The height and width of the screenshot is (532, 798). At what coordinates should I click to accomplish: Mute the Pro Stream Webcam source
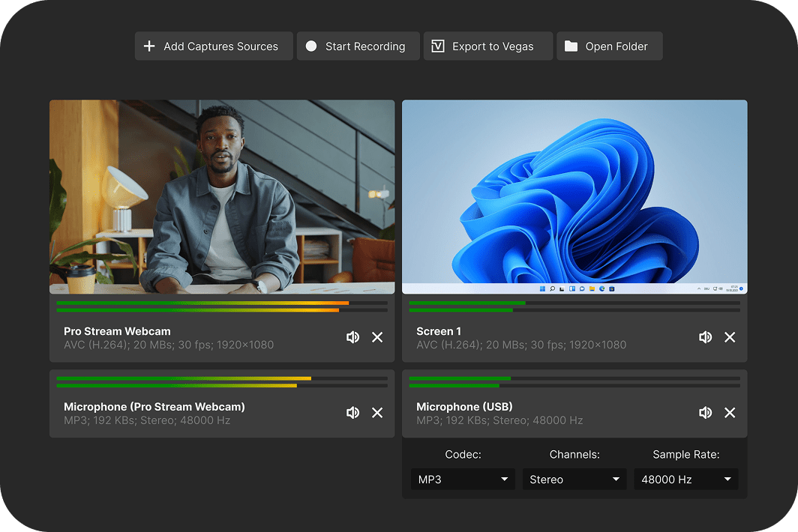(352, 337)
